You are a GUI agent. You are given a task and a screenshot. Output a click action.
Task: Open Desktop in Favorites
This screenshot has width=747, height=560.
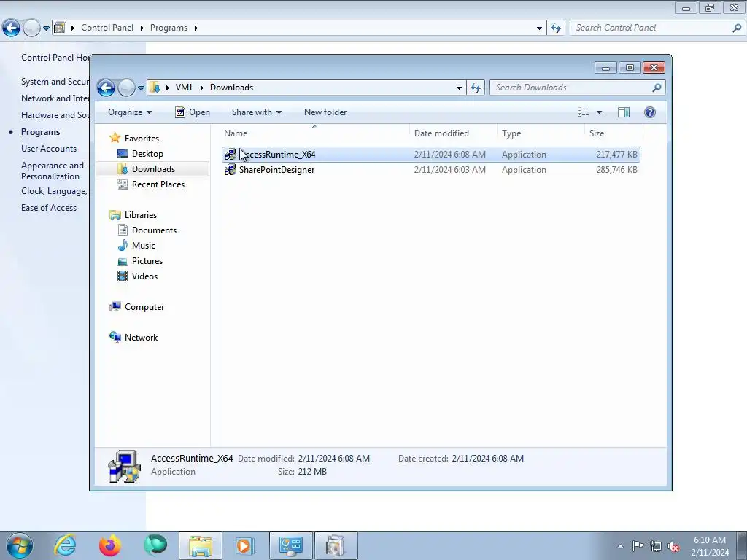tap(147, 154)
